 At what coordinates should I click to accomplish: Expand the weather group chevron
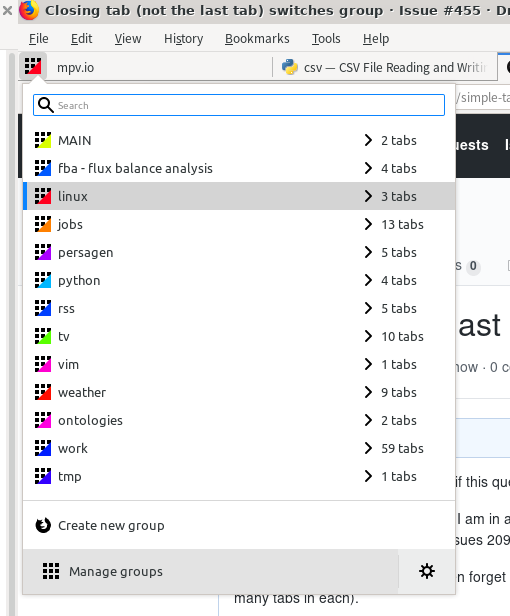[368, 392]
